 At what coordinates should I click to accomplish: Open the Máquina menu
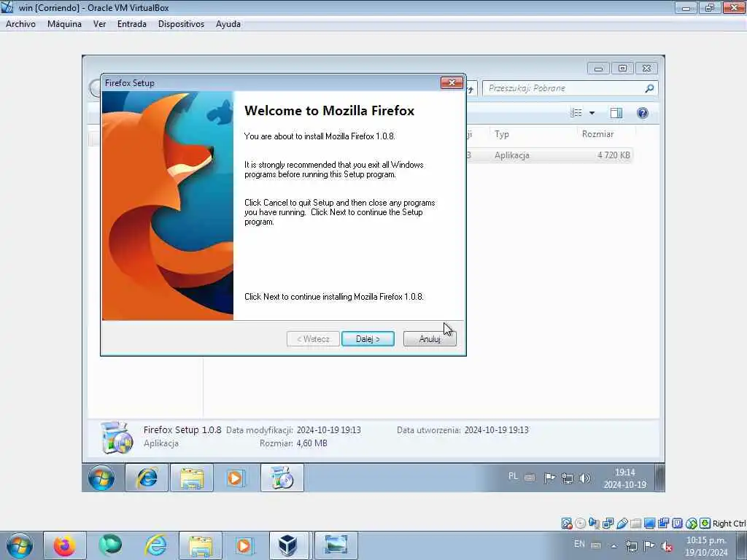click(x=64, y=24)
